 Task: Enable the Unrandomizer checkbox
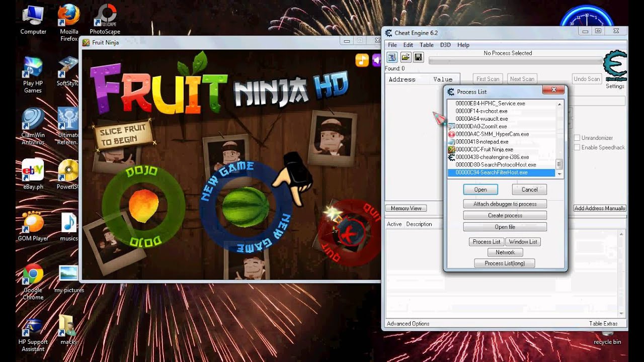tap(577, 138)
